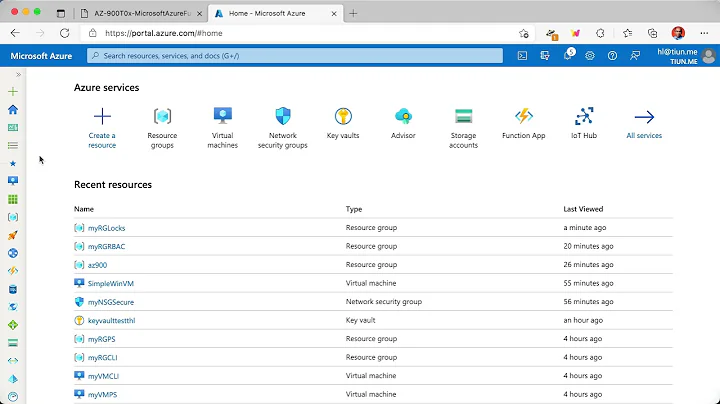
Task: Open account menu hl@tiun.me
Action: point(686,56)
